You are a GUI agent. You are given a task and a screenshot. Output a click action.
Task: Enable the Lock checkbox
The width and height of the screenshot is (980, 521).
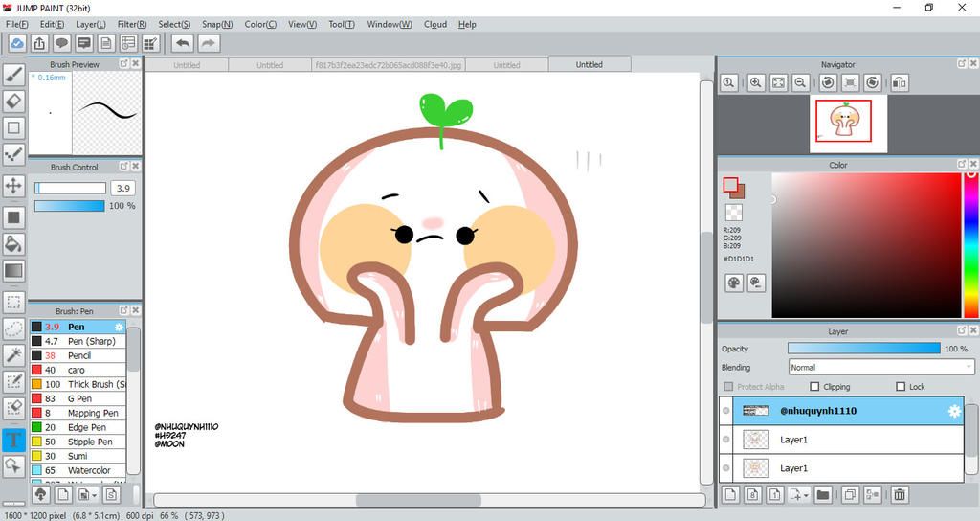click(901, 387)
